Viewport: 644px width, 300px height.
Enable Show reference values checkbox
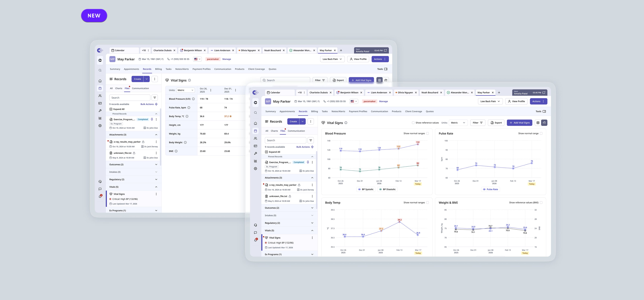[413, 123]
